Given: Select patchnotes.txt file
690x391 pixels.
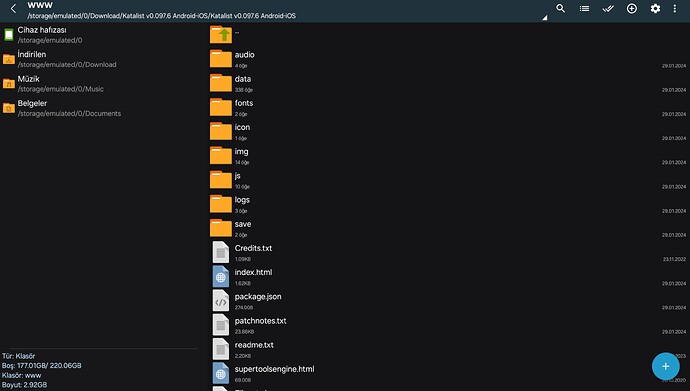Looking at the screenshot, I should pyautogui.click(x=448, y=325).
